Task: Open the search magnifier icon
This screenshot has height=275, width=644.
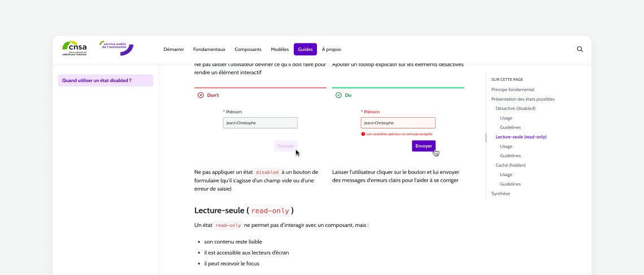Action: tap(580, 49)
